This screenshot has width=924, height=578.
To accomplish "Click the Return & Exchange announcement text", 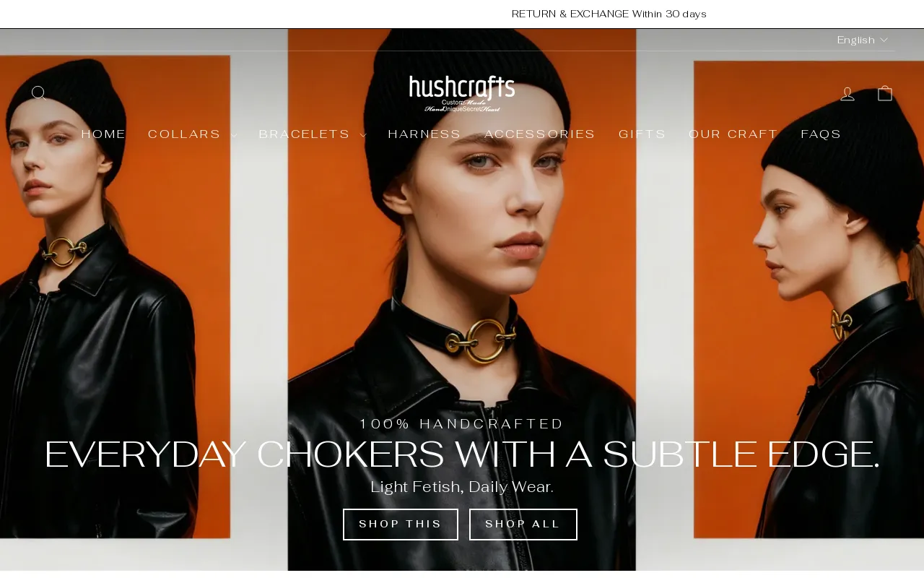I will coord(609,14).
